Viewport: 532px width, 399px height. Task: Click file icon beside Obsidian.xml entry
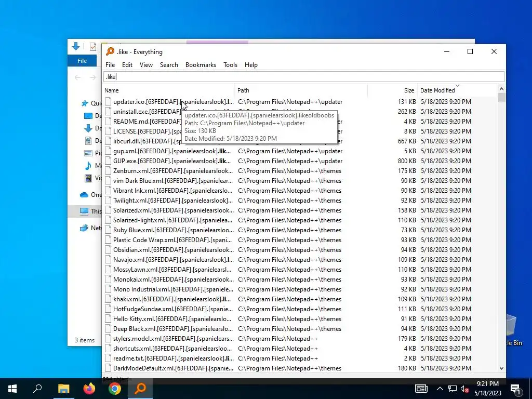pos(108,250)
